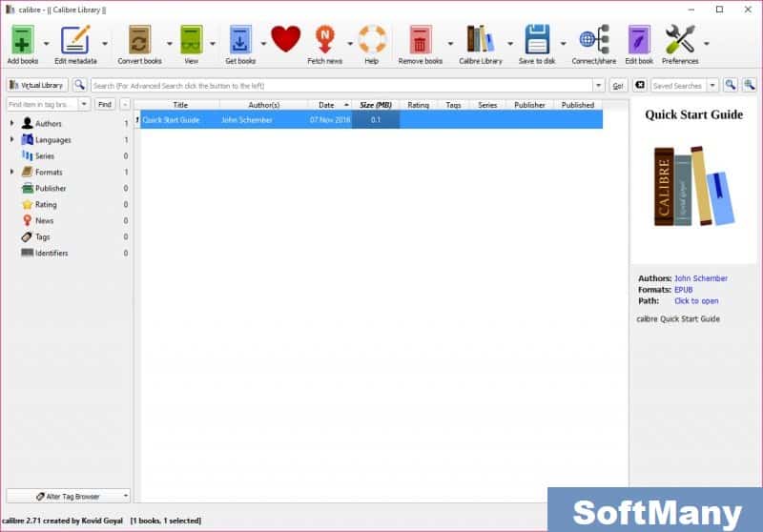Open Alter Tag Browser button
The image size is (763, 532).
pyautogui.click(x=68, y=496)
